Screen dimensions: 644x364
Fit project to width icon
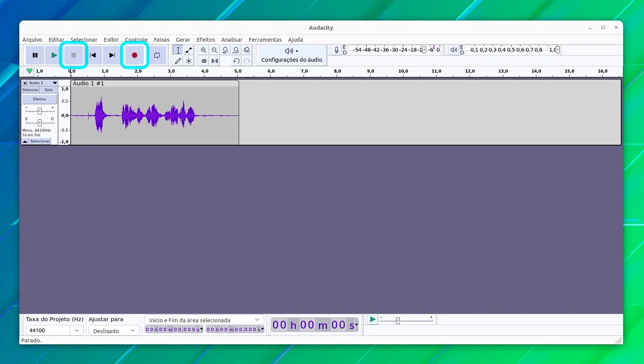pos(236,50)
